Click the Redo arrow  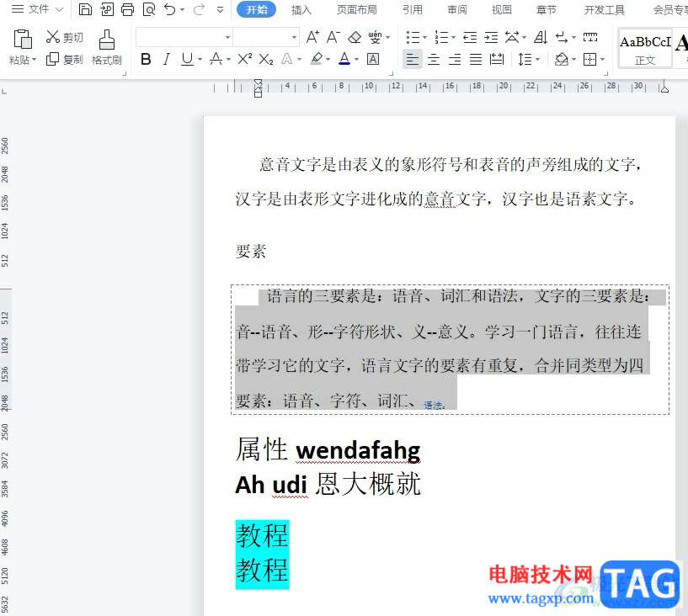[200, 9]
